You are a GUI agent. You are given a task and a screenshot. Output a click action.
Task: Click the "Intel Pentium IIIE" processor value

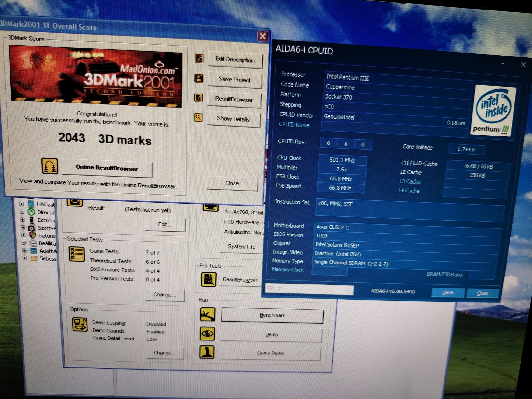click(x=348, y=77)
